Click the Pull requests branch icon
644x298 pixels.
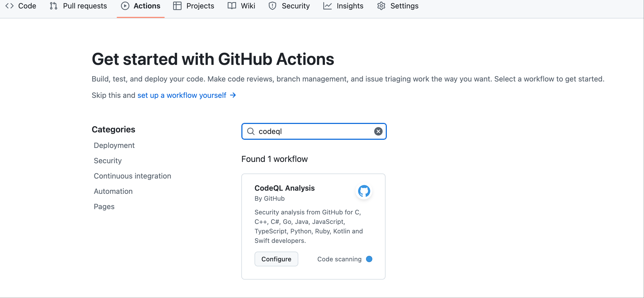53,6
